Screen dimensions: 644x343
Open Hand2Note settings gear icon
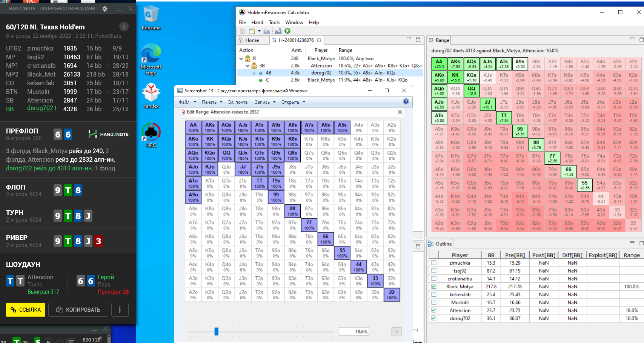(105, 8)
